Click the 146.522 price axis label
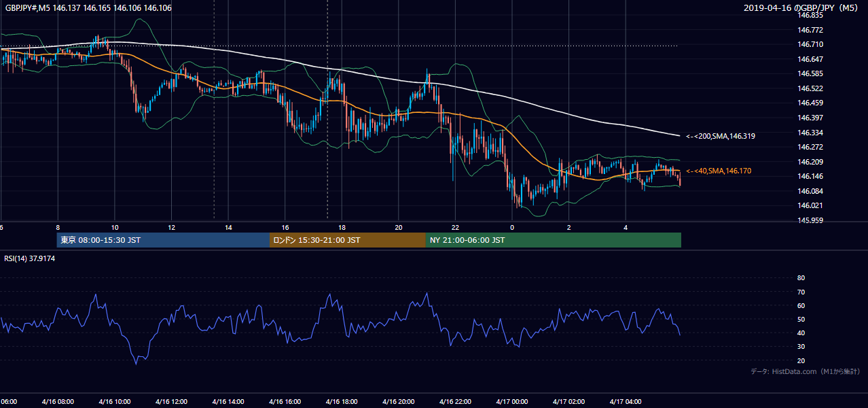The image size is (868, 408). pyautogui.click(x=811, y=88)
